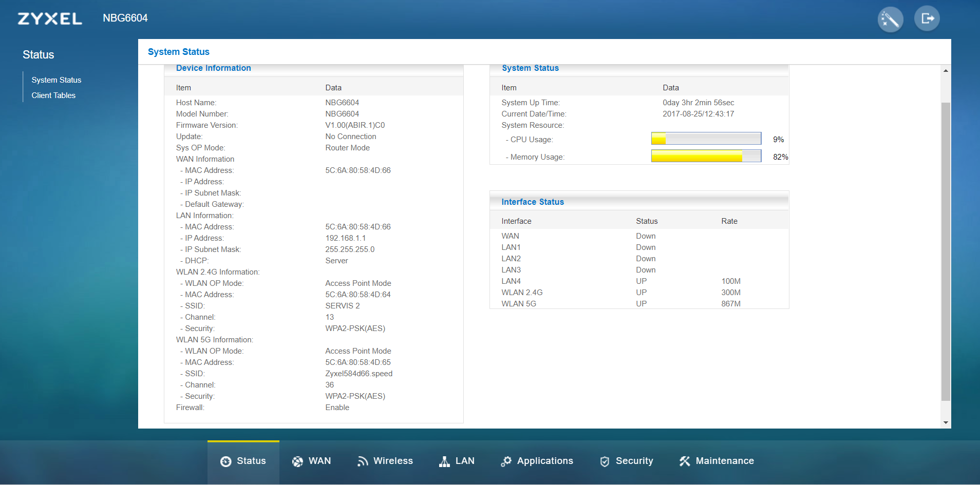Open the LAN tab
The height and width of the screenshot is (485, 980).
coord(457,462)
